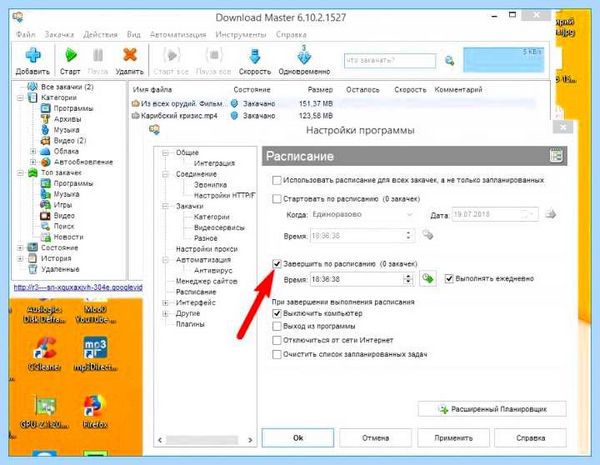Viewport: 600px width, 465px height.
Task: Click the red Удалить toolbar icon
Action: click(130, 55)
